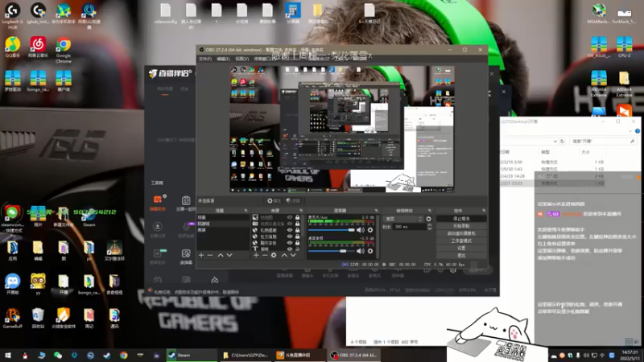
Task: Open 停靠窗口(D) menu in OBS
Action: tap(263, 59)
